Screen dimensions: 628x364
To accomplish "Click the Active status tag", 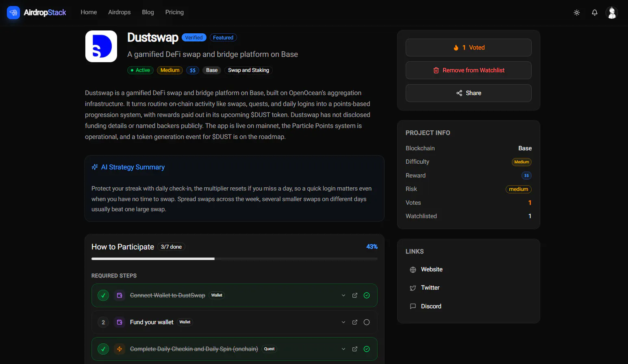I will [x=140, y=70].
